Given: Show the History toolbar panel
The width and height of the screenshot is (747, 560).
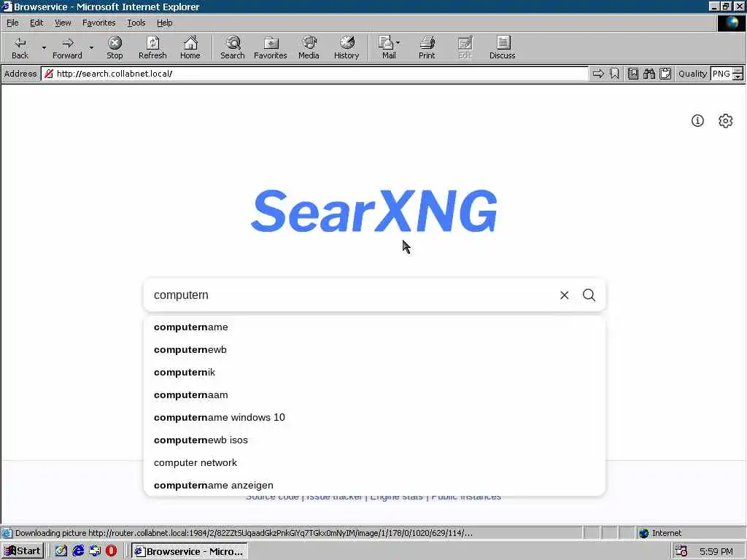Looking at the screenshot, I should [347, 47].
